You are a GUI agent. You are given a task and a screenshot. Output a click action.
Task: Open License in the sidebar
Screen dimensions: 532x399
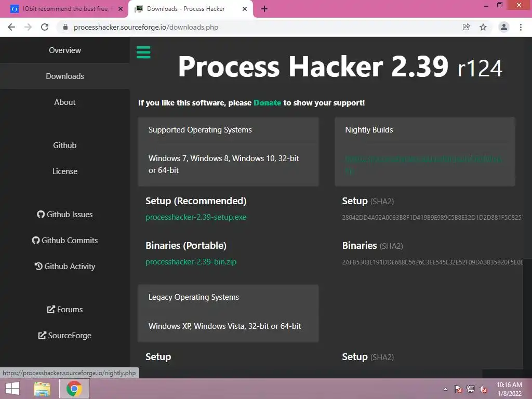(x=65, y=171)
